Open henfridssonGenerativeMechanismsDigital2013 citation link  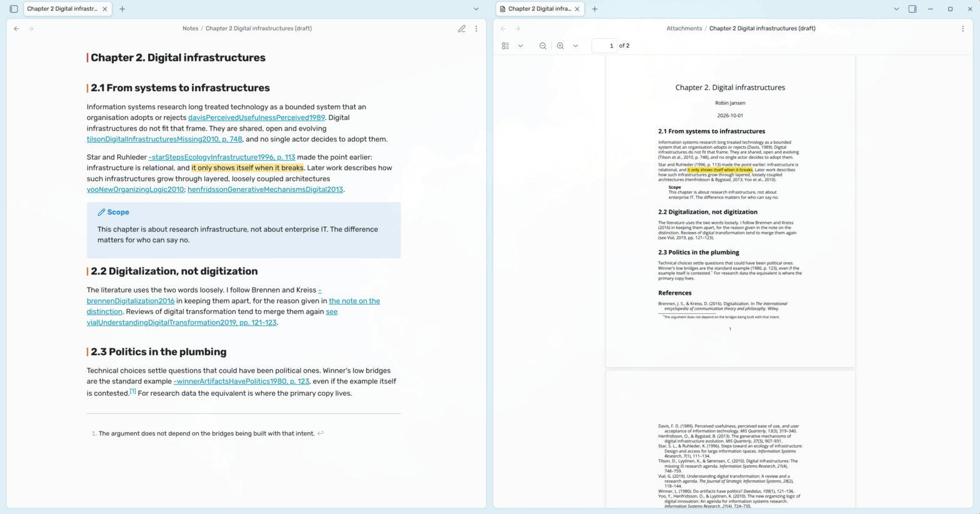[x=265, y=189]
